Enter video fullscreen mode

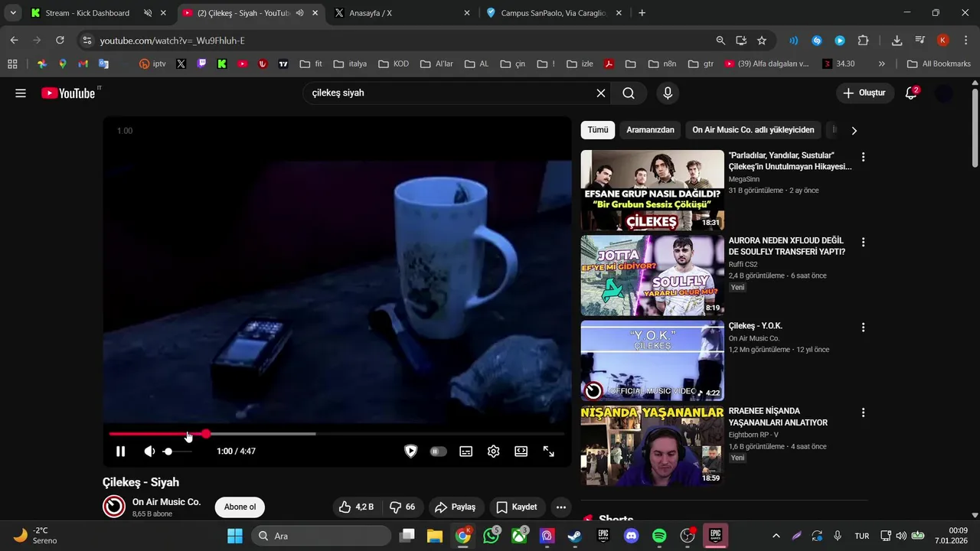(x=549, y=452)
